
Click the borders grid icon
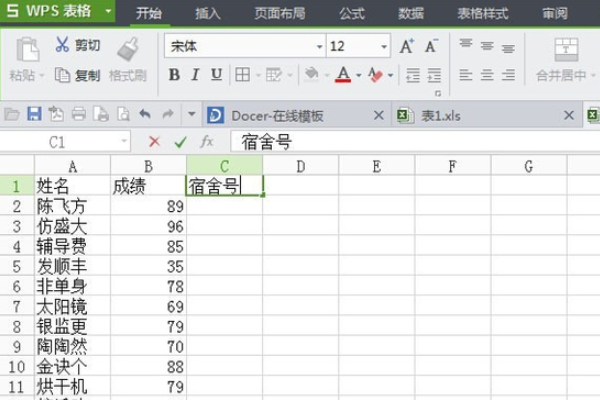coord(243,75)
